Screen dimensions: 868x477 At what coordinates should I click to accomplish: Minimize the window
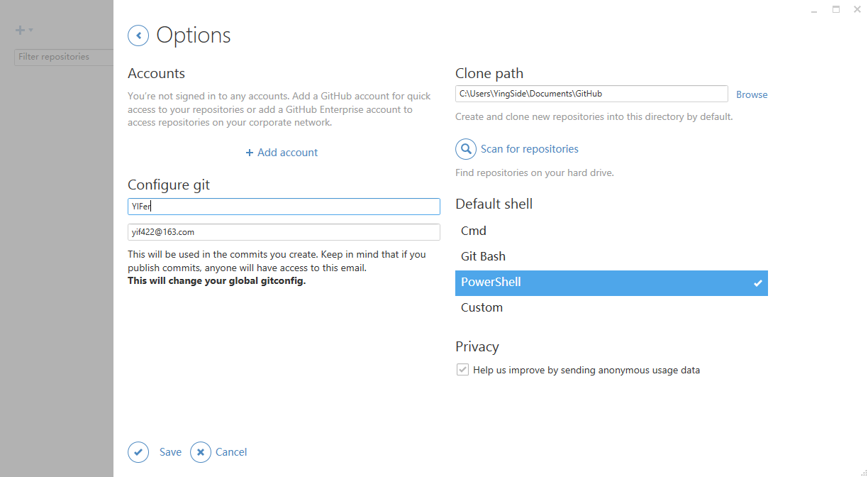tap(814, 10)
